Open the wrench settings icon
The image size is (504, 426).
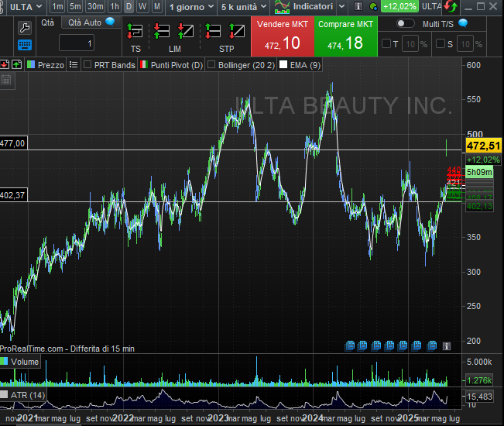coord(24,27)
